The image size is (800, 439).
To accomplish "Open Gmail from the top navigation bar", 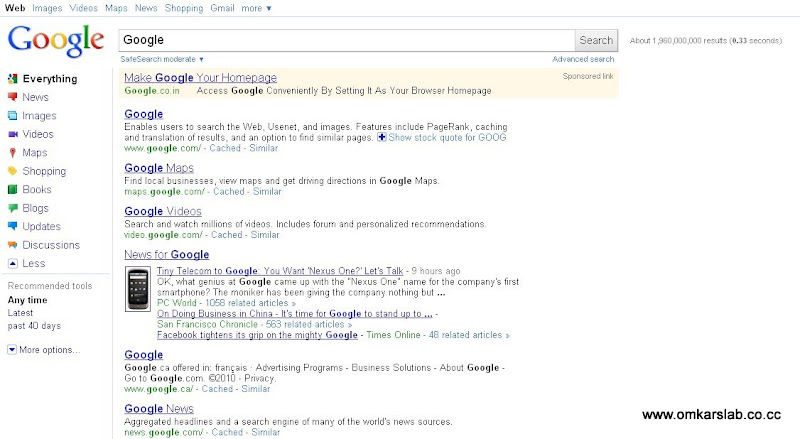I will (222, 8).
